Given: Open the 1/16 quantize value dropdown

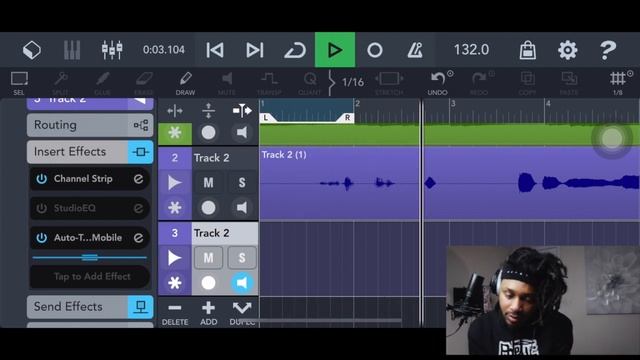Looking at the screenshot, I should point(353,82).
